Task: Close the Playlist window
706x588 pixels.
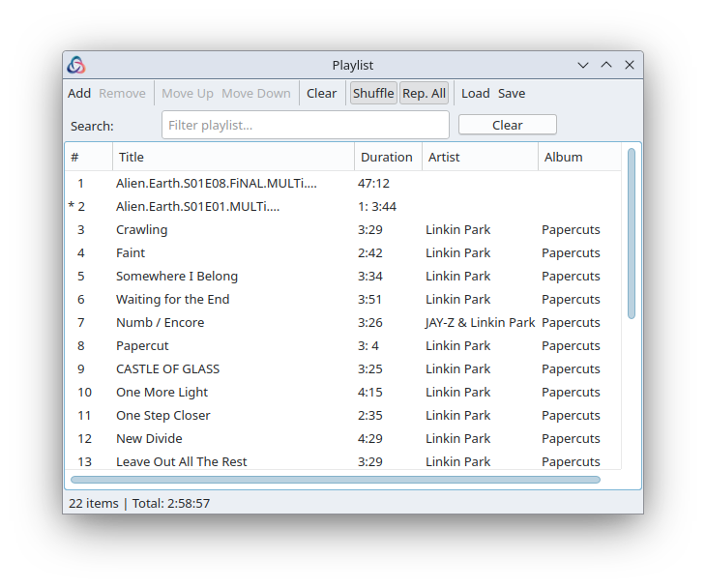Action: coord(630,66)
